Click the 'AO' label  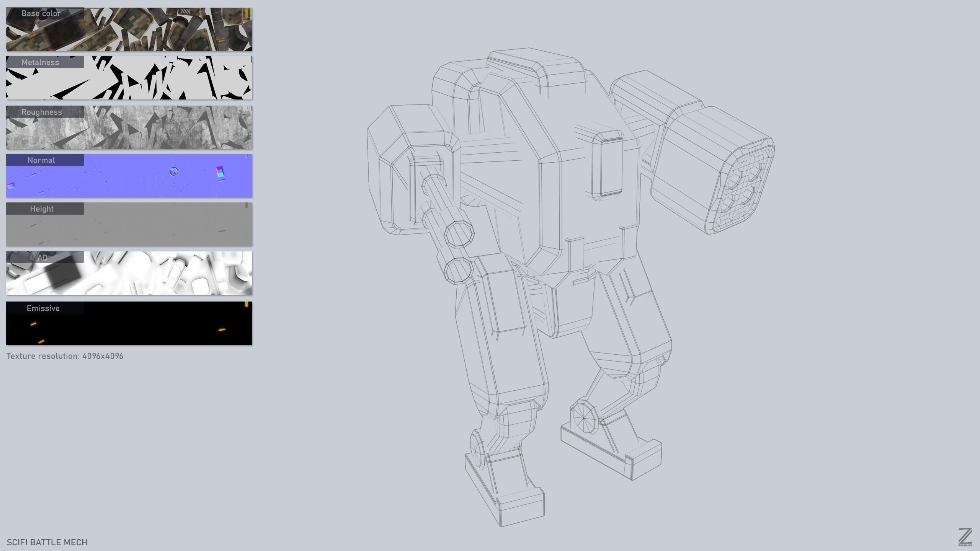point(42,258)
